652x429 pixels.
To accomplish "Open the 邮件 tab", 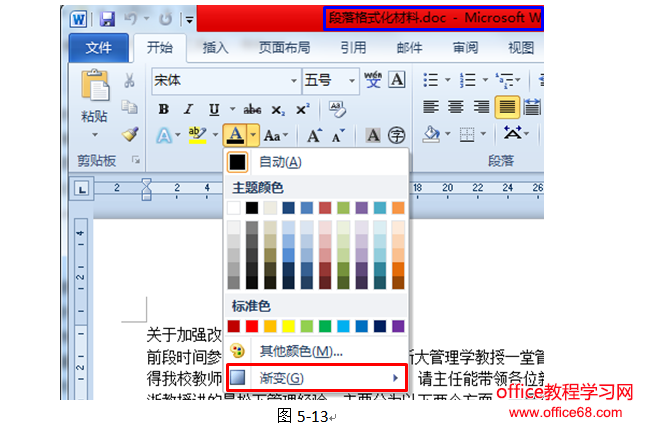I will pos(409,48).
